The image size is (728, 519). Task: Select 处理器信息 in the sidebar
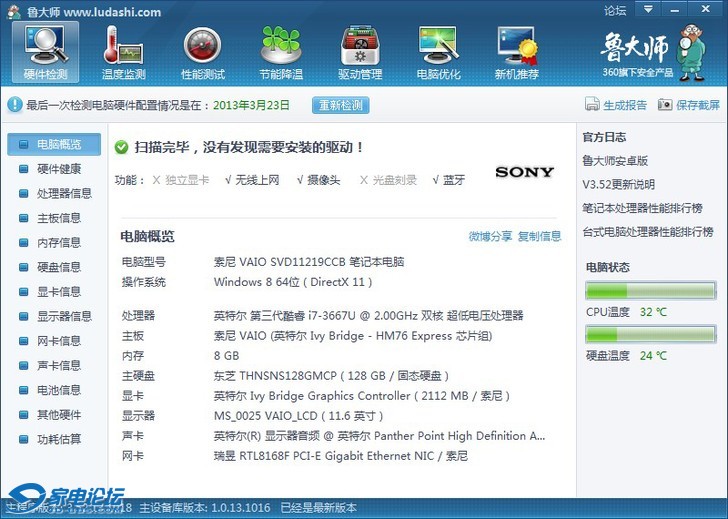(x=63, y=194)
